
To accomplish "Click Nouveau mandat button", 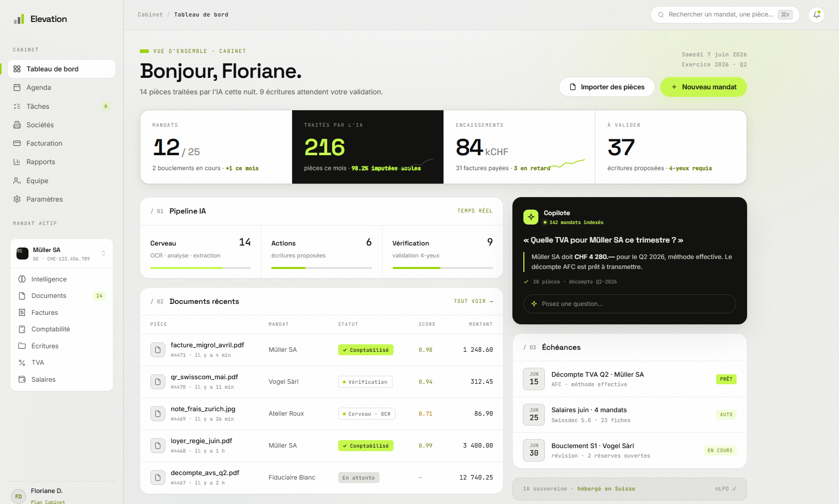I will click(703, 87).
